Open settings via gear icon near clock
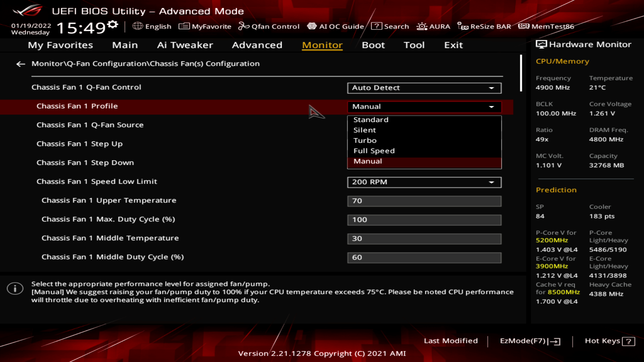This screenshot has width=644, height=362. (x=113, y=24)
